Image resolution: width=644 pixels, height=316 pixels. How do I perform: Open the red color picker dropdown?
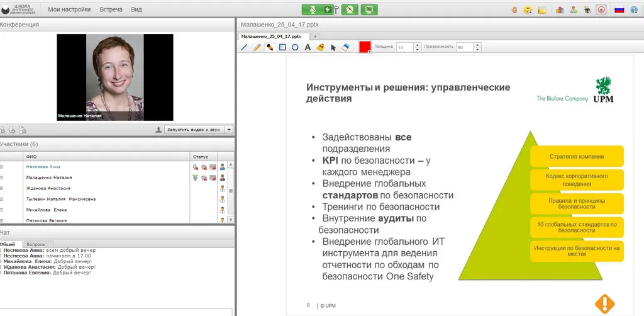(x=365, y=47)
